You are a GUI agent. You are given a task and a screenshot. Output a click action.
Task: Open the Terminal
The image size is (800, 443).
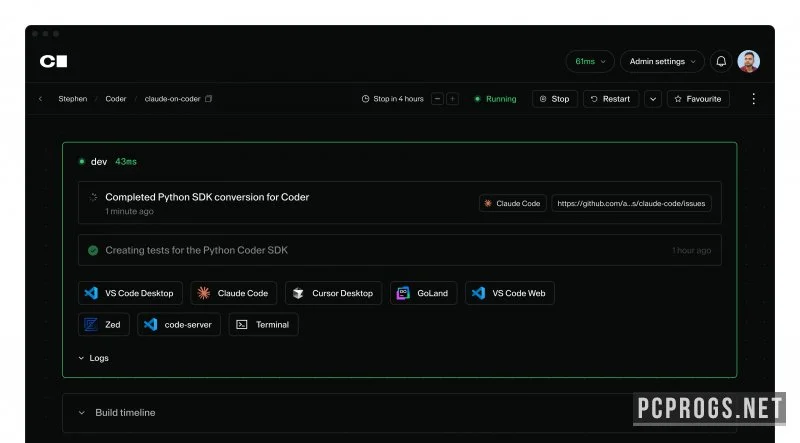(263, 325)
